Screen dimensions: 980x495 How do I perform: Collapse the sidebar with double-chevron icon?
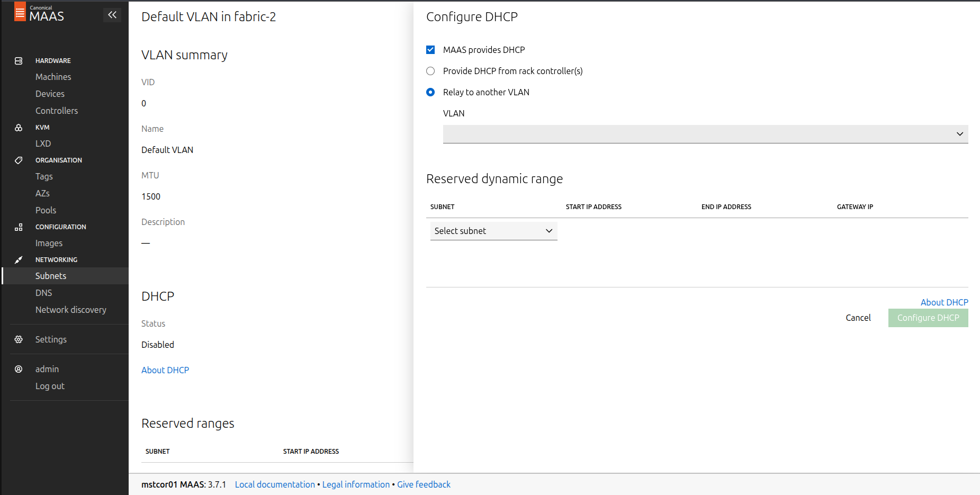tap(112, 15)
